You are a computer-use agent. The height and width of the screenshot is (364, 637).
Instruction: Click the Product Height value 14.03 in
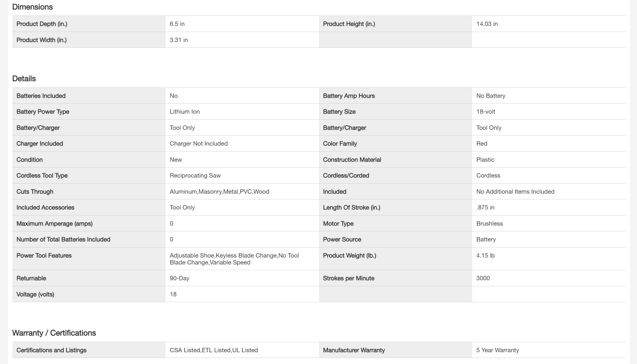pos(487,24)
